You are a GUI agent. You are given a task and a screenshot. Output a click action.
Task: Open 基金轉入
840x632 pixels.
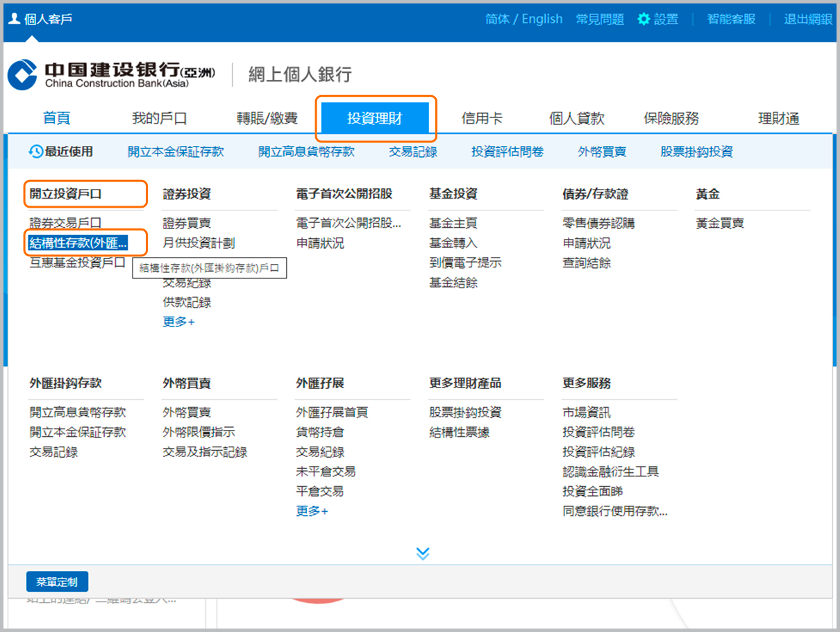[x=453, y=243]
